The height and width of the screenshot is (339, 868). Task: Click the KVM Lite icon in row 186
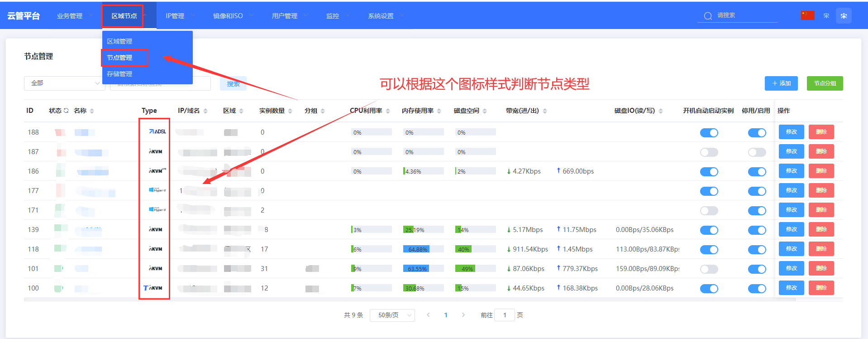click(x=157, y=171)
